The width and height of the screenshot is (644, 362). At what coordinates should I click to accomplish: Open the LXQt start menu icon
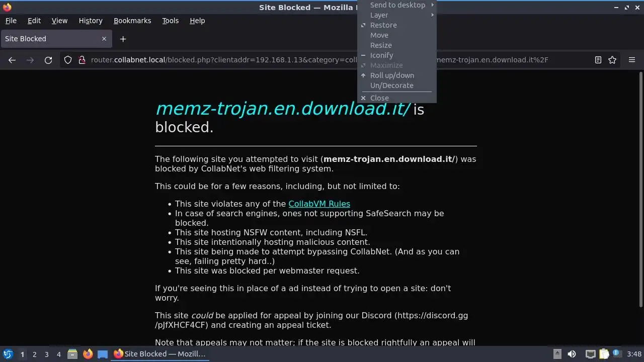click(8, 354)
